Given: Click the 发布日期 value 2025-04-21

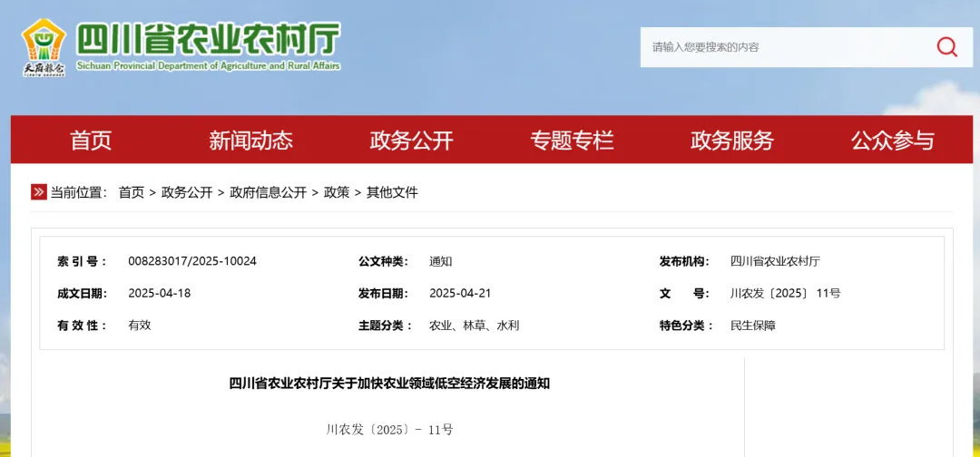Looking at the screenshot, I should [461, 294].
